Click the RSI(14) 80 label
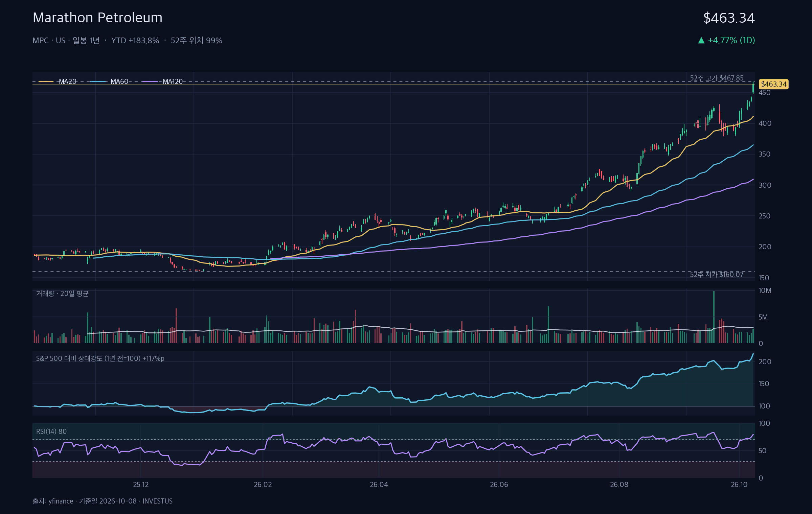Image resolution: width=812 pixels, height=514 pixels. pyautogui.click(x=51, y=431)
